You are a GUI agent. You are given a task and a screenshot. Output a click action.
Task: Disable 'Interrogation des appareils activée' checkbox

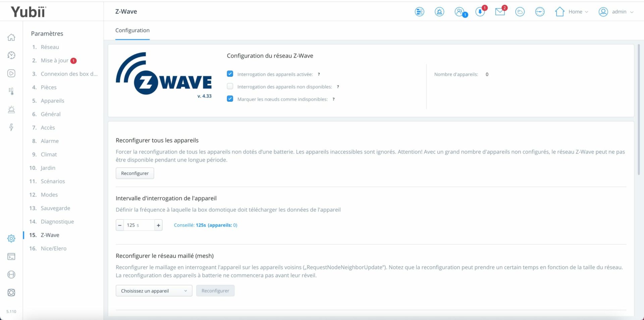coord(230,74)
